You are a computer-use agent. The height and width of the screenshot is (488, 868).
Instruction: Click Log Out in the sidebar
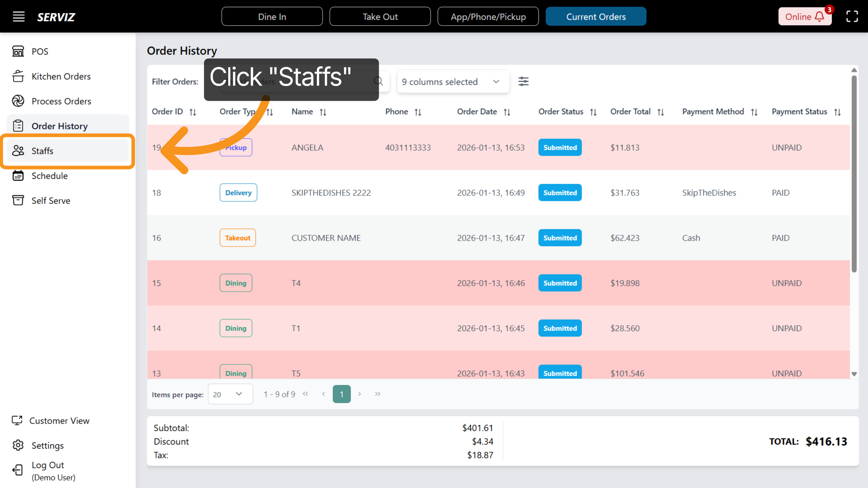[x=47, y=465]
